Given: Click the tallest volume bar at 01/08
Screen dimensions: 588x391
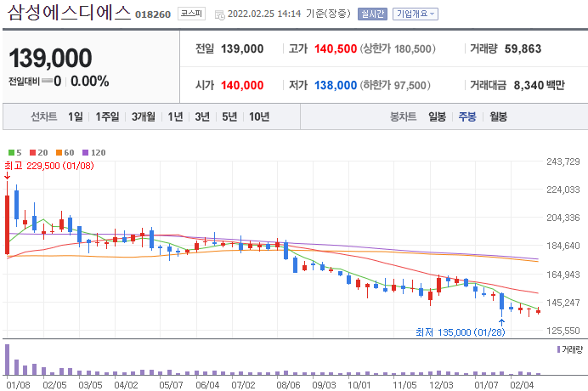Looking at the screenshot, I should pos(7,360).
